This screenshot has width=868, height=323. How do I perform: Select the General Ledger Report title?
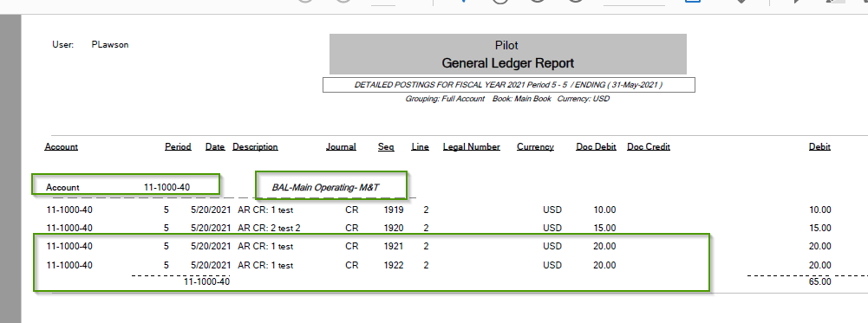pos(507,63)
